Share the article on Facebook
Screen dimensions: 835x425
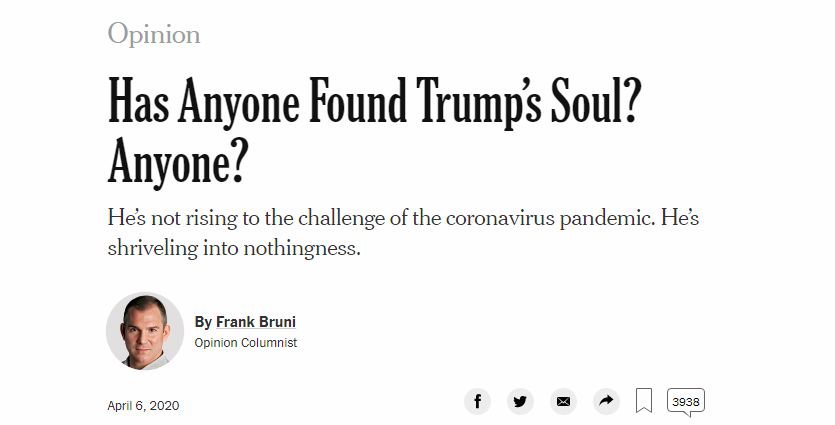478,401
